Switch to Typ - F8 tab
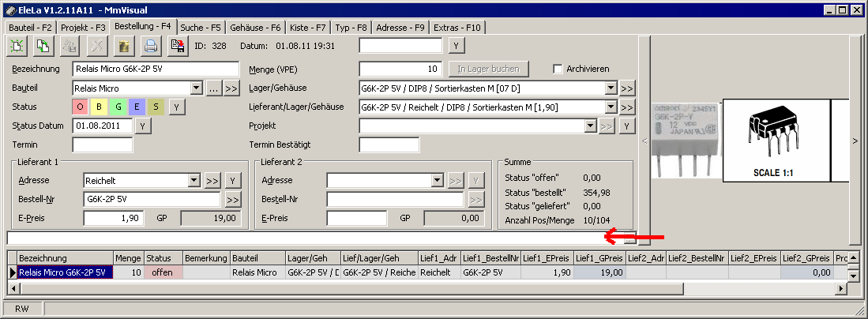The image size is (868, 319). coord(351,28)
